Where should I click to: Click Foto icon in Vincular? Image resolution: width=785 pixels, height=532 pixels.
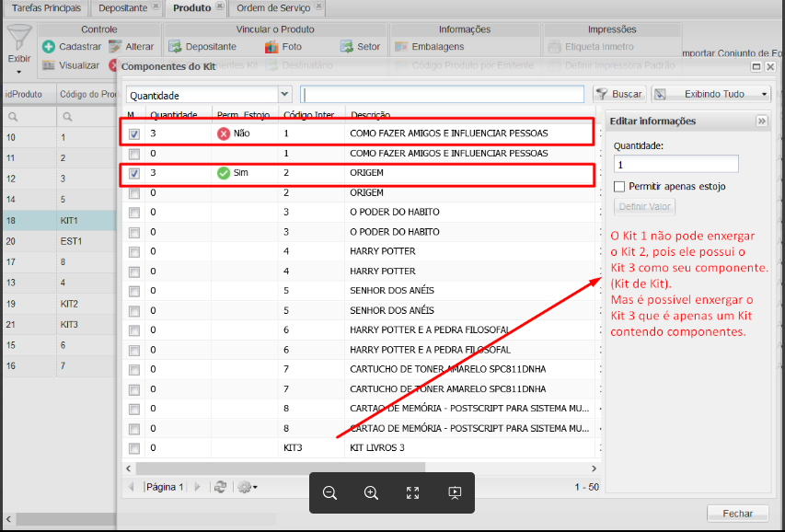(271, 47)
